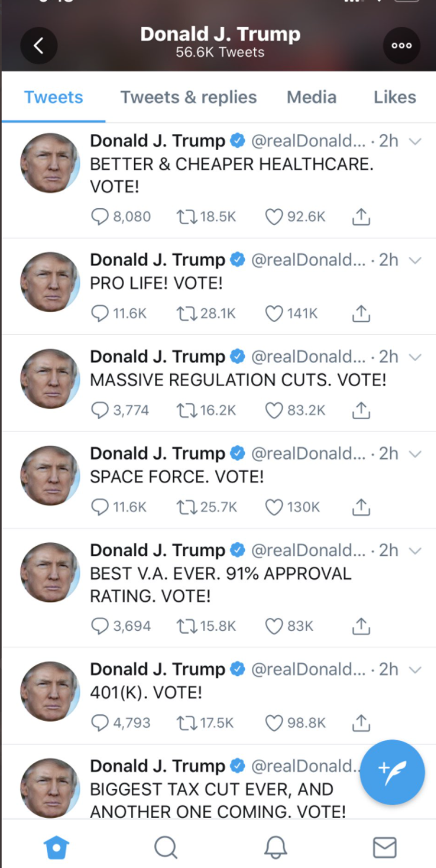This screenshot has height=868, width=436.
Task: Expand chevron on BEST V.A. EVER tweet
Action: click(415, 551)
